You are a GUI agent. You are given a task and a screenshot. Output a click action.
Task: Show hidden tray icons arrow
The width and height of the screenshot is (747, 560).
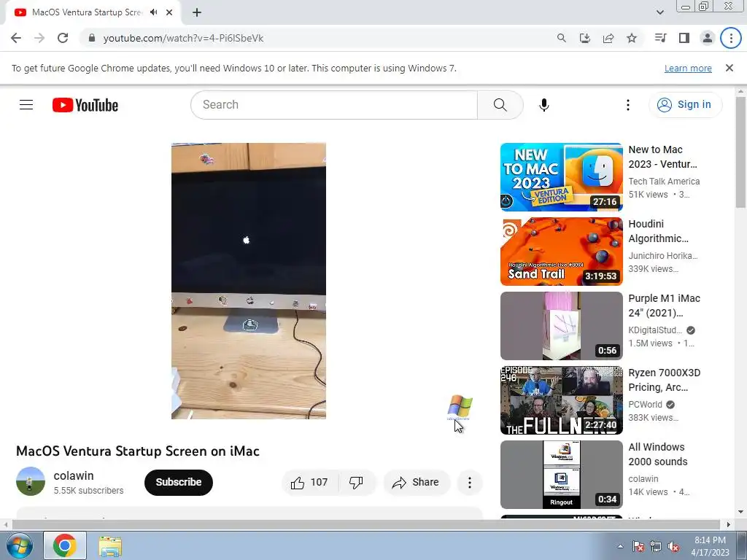click(x=620, y=546)
